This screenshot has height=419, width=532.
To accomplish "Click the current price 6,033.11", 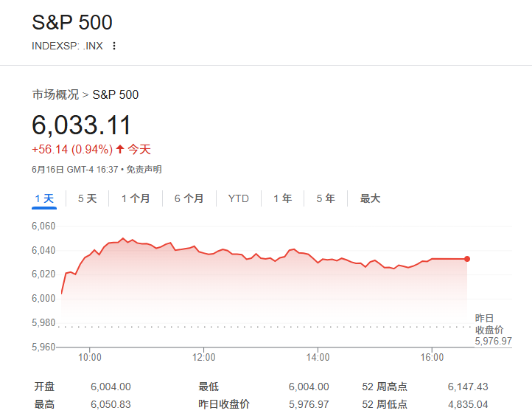I will pos(81,125).
